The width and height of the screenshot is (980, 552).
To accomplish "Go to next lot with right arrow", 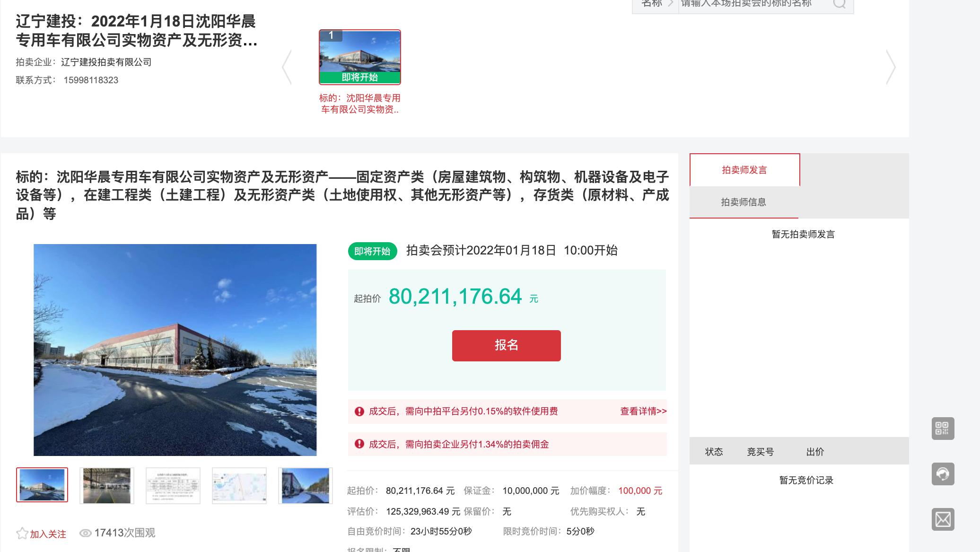I will click(891, 67).
